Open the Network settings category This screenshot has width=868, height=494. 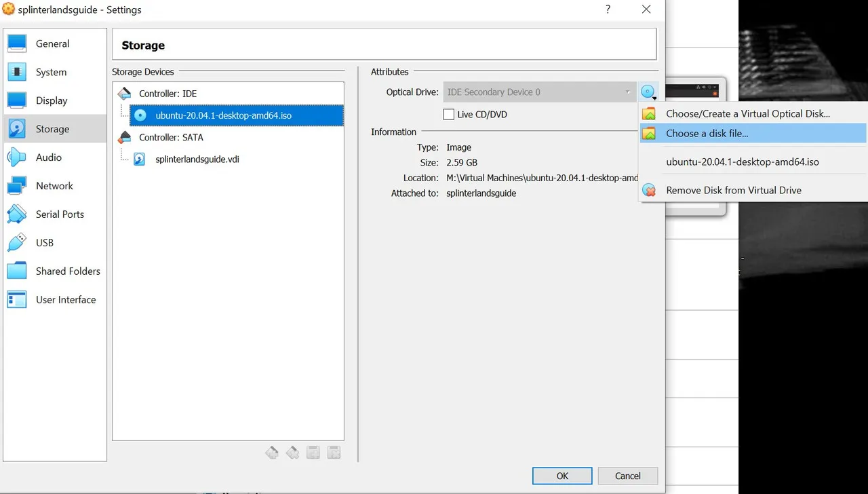[x=54, y=186]
